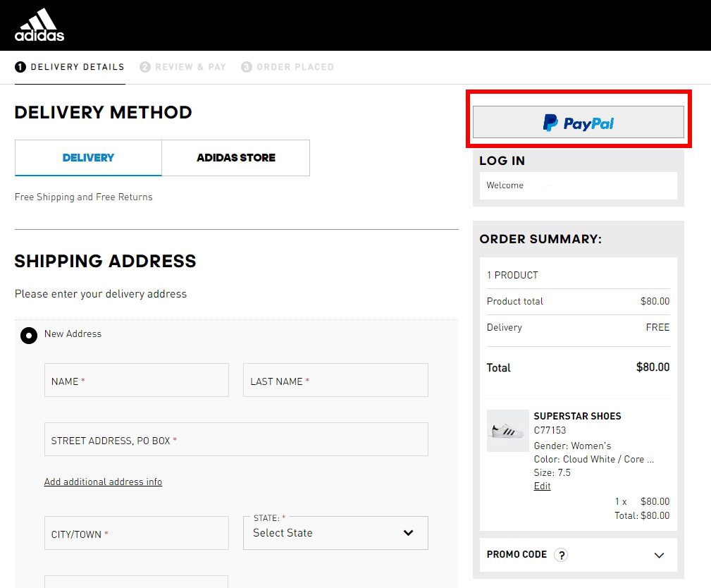The image size is (711, 588).
Task: Focus the City/Town input field
Action: pos(137,533)
